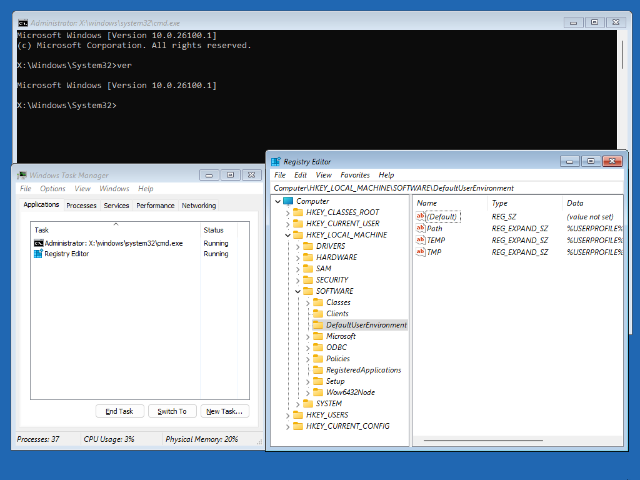The image size is (640, 480).
Task: Sort by the Status column header
Action: (220, 230)
